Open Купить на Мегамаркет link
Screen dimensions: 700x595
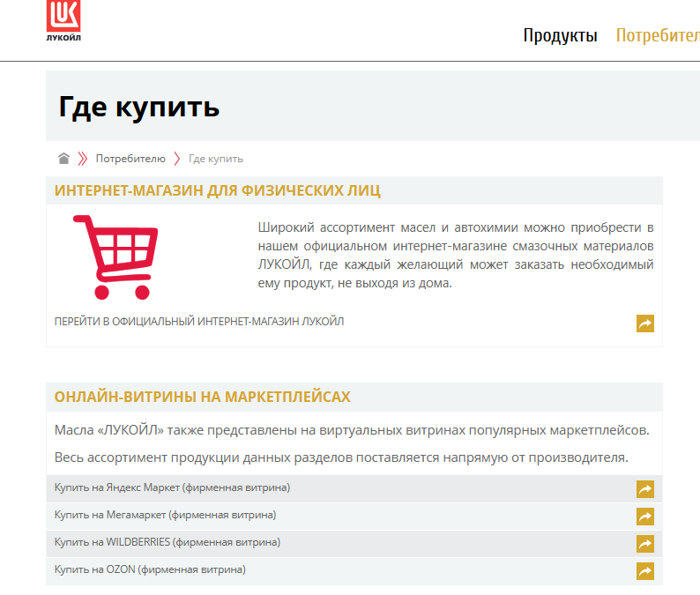(x=165, y=515)
